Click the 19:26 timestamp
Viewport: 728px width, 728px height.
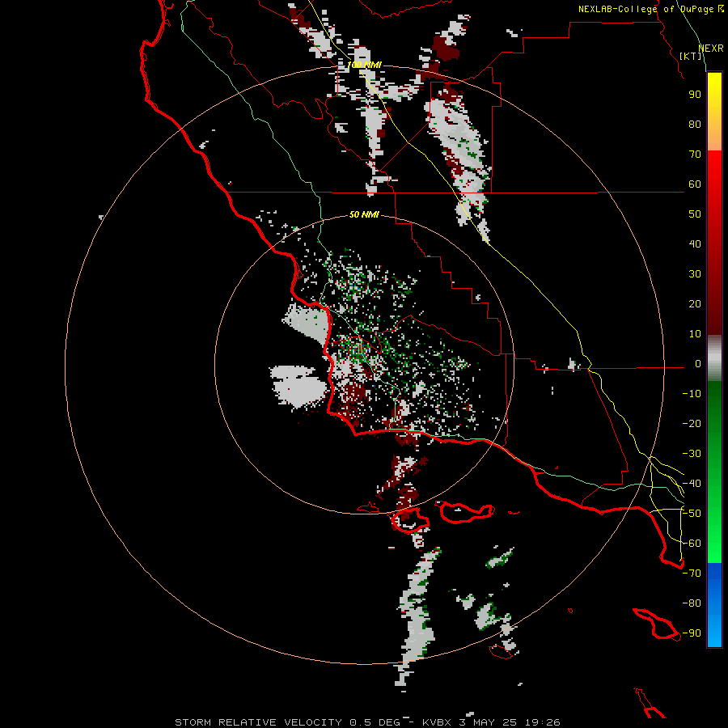click(x=543, y=722)
